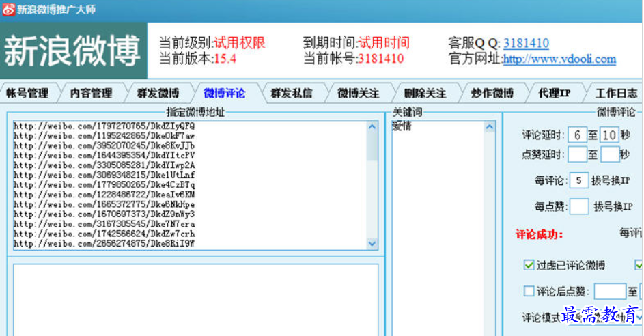
Task: Open the 炒作微博 tab
Action: click(x=492, y=94)
